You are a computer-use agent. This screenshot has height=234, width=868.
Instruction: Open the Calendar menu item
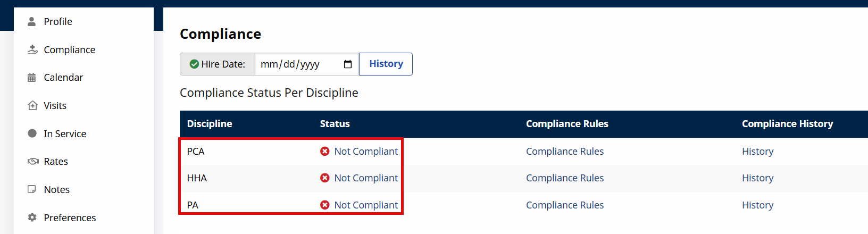click(x=63, y=78)
